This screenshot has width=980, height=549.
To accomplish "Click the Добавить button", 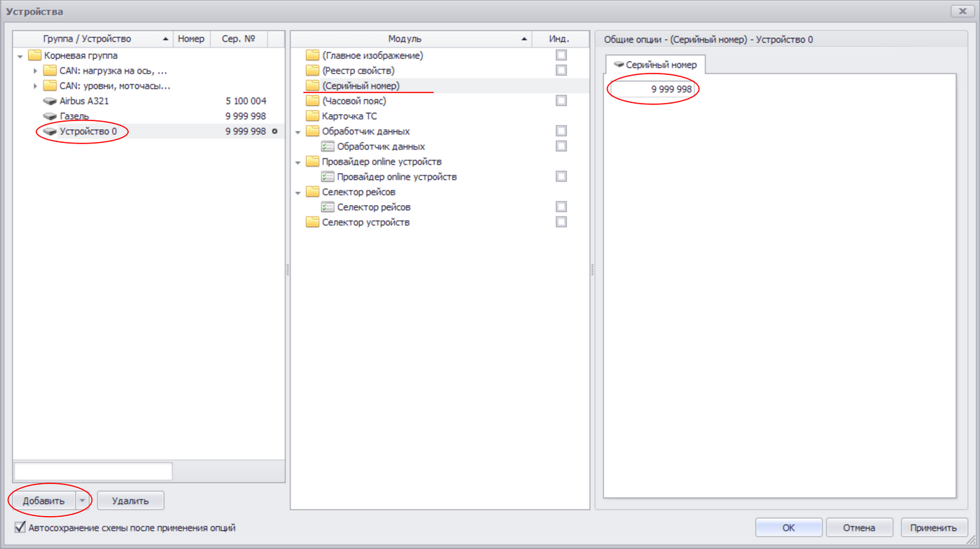I will coord(43,501).
